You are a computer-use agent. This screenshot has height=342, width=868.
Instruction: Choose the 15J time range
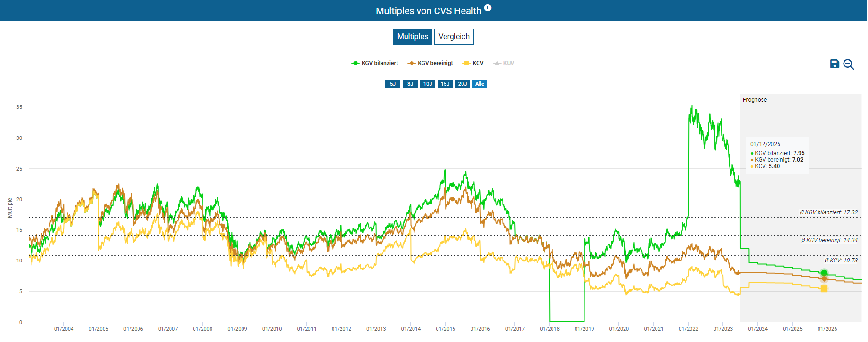click(x=445, y=84)
